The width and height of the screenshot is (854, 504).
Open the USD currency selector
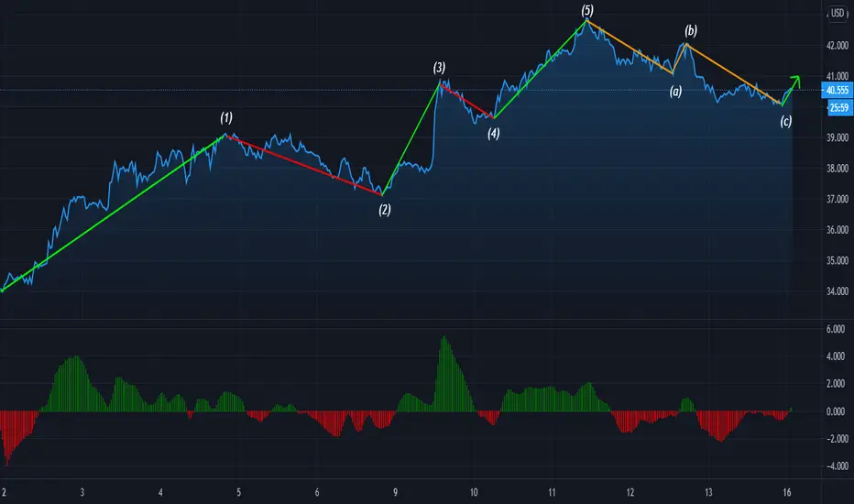pyautogui.click(x=838, y=13)
